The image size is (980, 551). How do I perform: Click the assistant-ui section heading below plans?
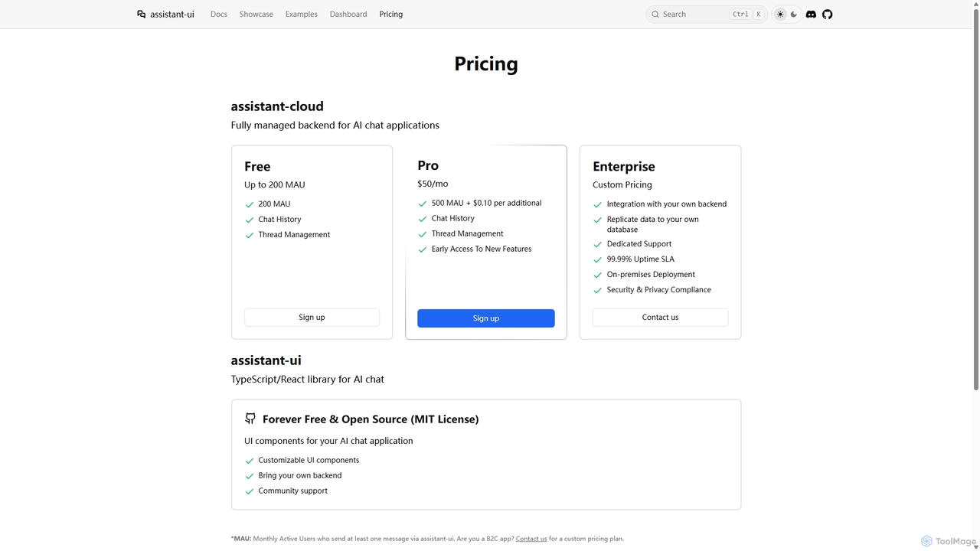coord(266,360)
